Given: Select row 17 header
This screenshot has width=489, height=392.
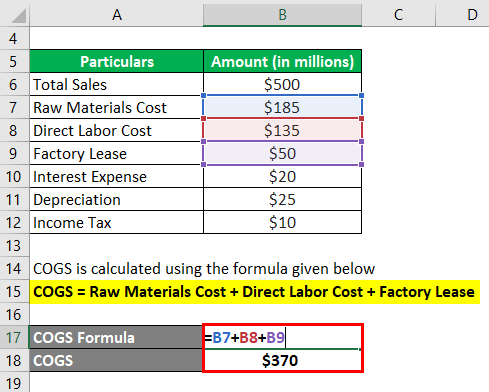Looking at the screenshot, I should pos(14,338).
